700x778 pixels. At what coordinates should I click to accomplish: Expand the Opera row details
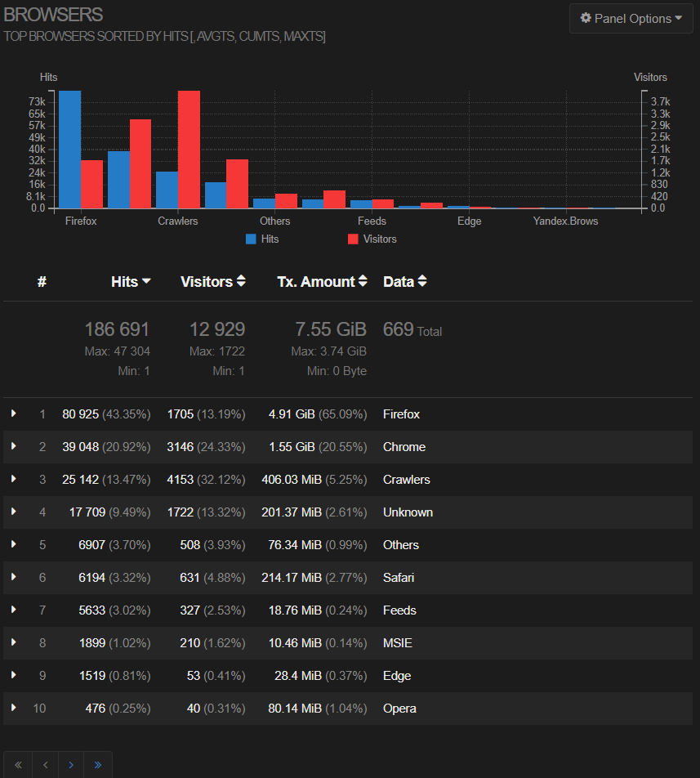(x=14, y=708)
